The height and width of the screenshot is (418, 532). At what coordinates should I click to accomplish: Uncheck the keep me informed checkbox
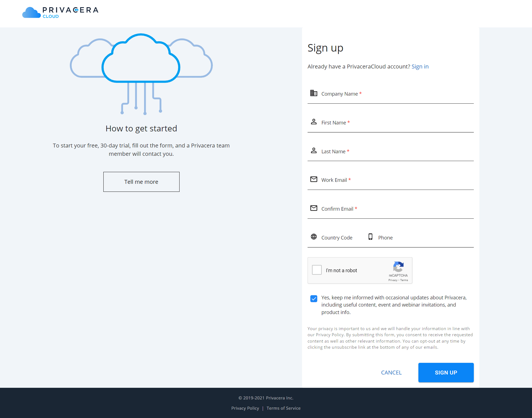pyautogui.click(x=314, y=299)
